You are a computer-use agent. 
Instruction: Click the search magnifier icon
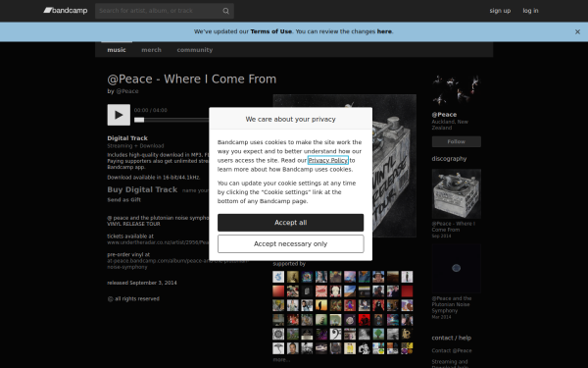pos(225,11)
